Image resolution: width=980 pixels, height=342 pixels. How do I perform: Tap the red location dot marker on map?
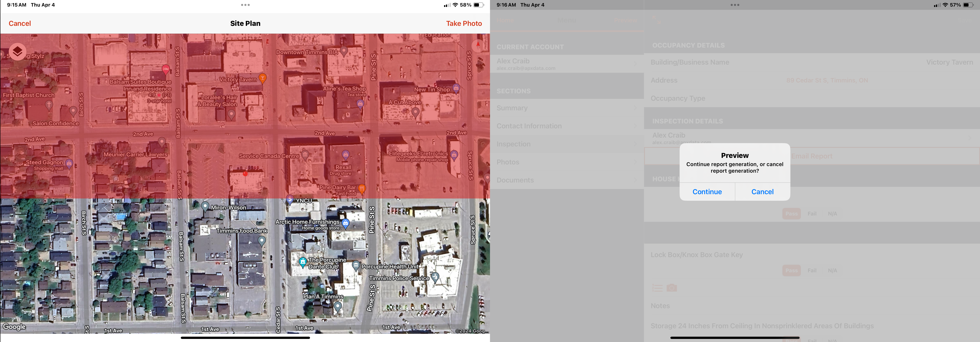245,174
